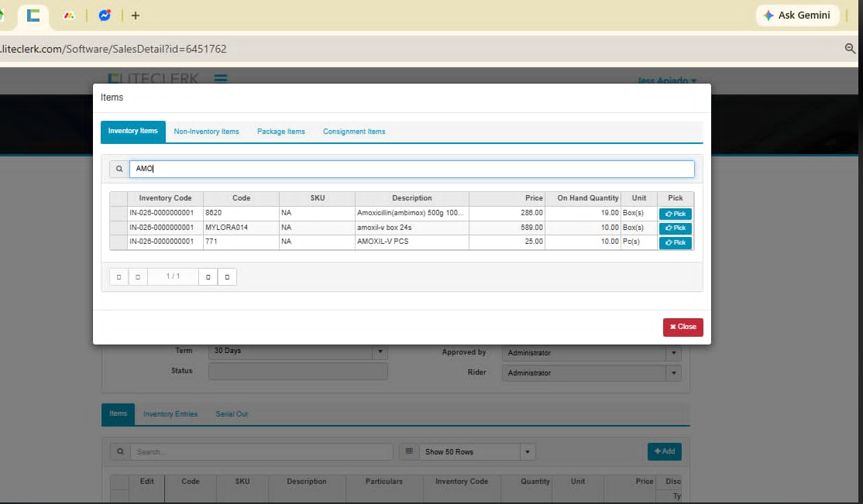Click the sales items Search field
Screen dimensions: 863x504
(x=261, y=451)
